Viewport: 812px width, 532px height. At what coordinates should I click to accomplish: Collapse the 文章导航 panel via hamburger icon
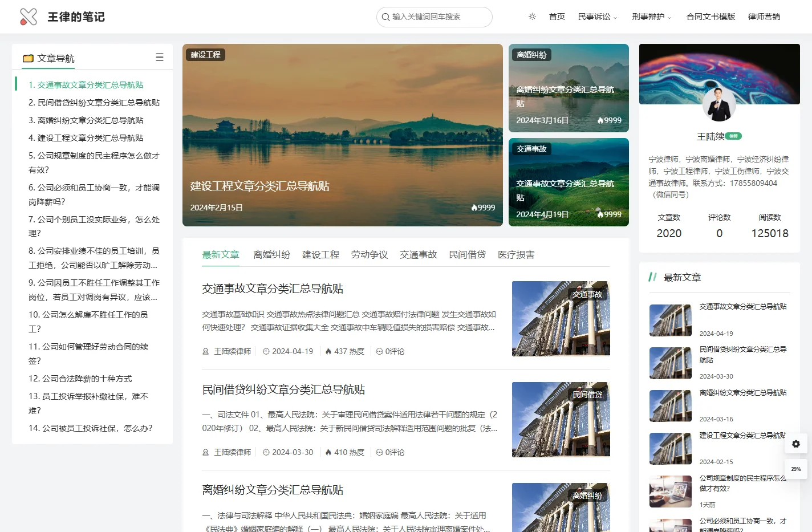click(160, 58)
